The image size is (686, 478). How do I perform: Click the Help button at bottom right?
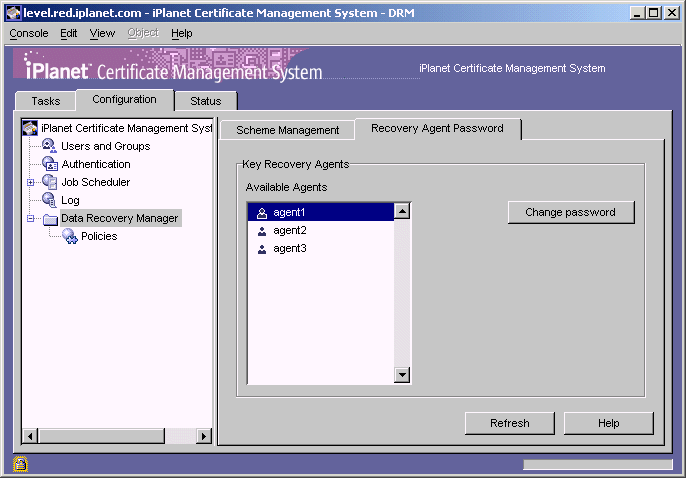point(609,423)
